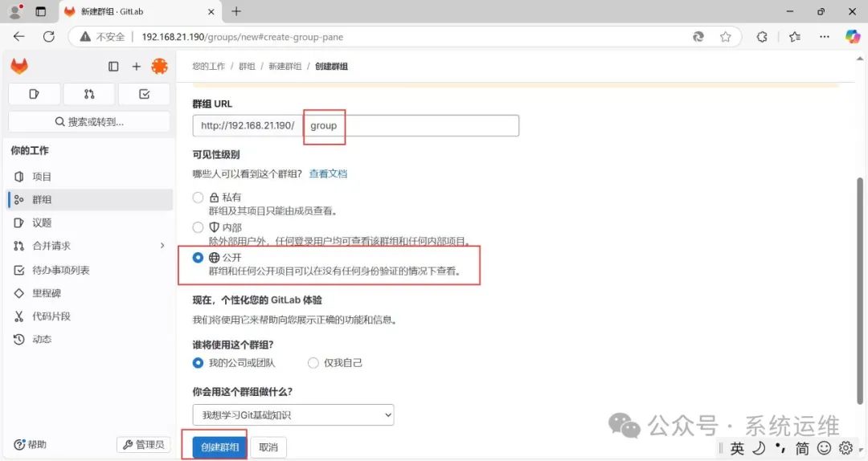Click the 创建群组 button

pyautogui.click(x=219, y=447)
